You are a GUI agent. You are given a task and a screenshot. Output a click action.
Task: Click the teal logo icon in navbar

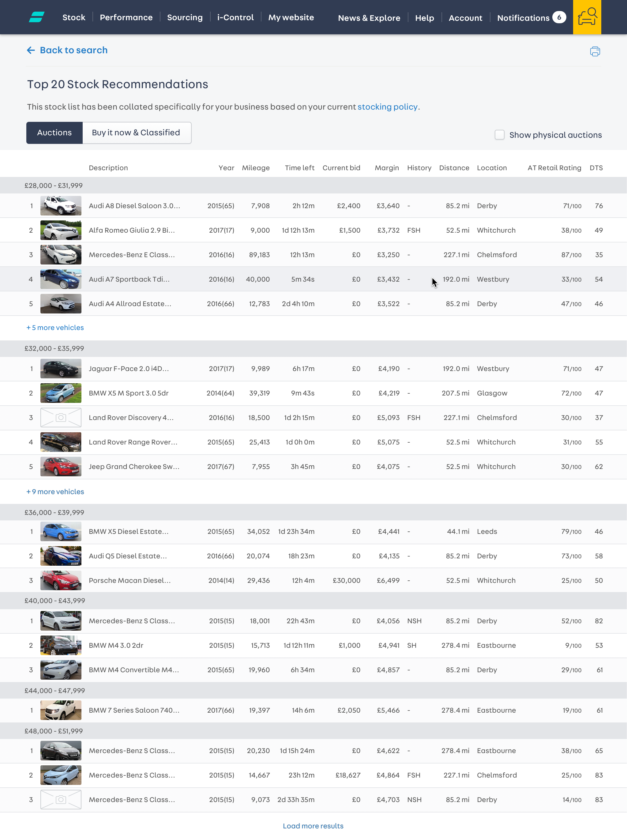(37, 17)
